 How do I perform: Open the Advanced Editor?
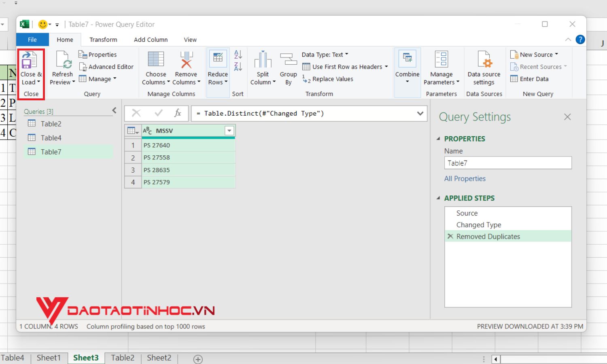(x=106, y=67)
